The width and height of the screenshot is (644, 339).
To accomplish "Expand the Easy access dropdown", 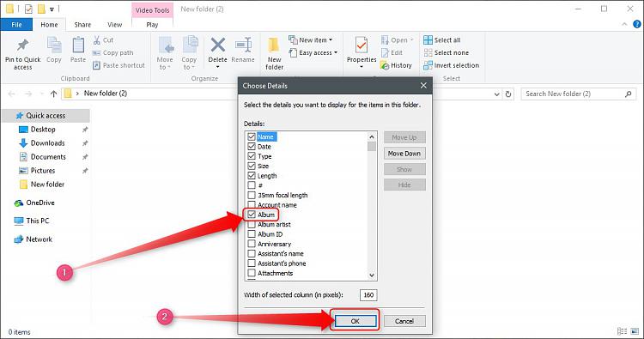I will coord(336,52).
